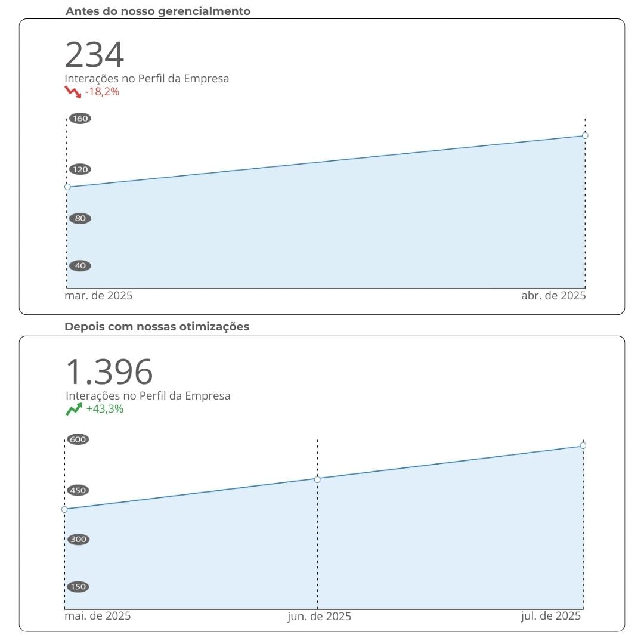Click the 160 axis label badge
The width and height of the screenshot is (644, 644).
(80, 119)
